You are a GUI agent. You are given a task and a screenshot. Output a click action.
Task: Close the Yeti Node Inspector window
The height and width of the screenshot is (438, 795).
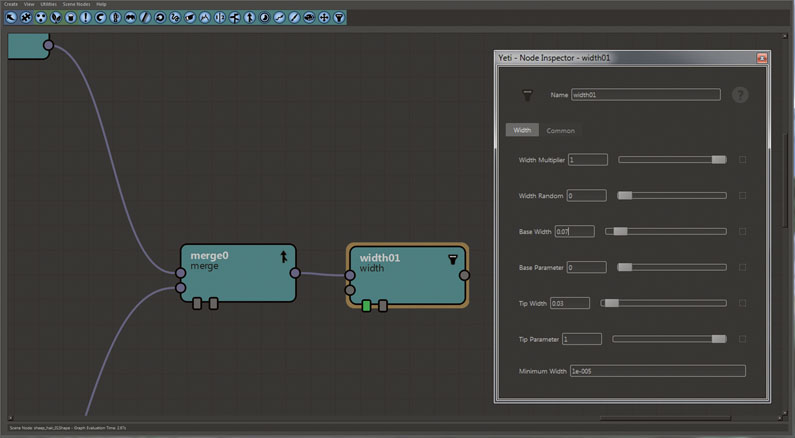(762, 58)
